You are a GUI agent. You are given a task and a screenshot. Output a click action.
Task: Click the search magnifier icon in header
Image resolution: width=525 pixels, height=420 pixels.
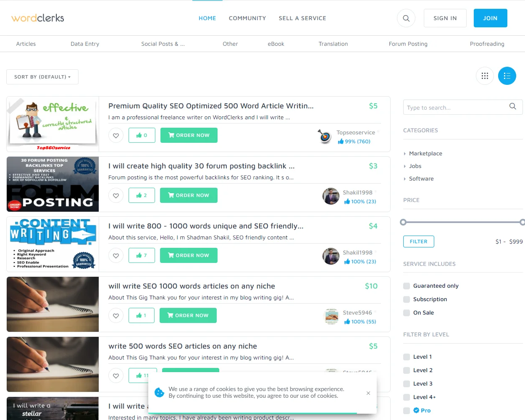click(406, 18)
